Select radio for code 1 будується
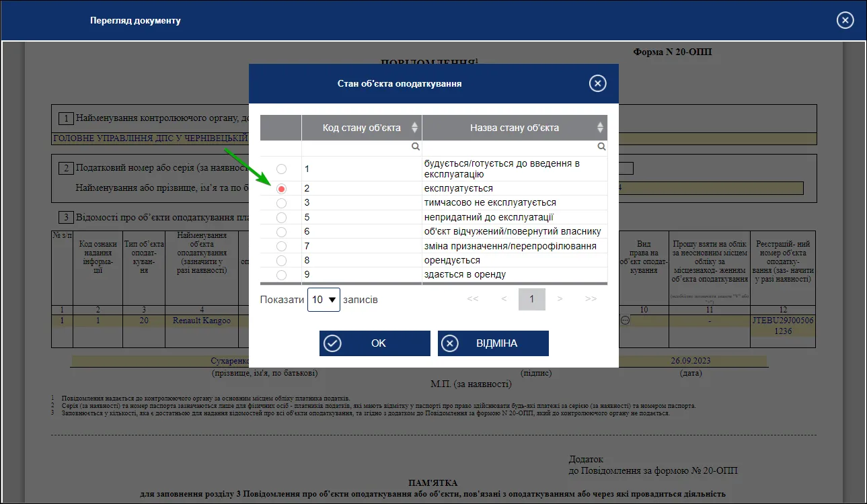 pos(281,169)
